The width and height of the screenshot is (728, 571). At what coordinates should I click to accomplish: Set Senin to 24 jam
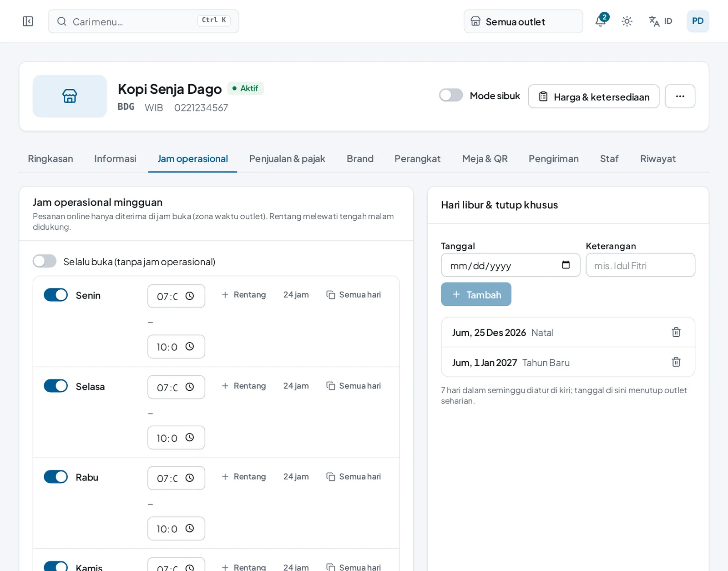pos(296,295)
